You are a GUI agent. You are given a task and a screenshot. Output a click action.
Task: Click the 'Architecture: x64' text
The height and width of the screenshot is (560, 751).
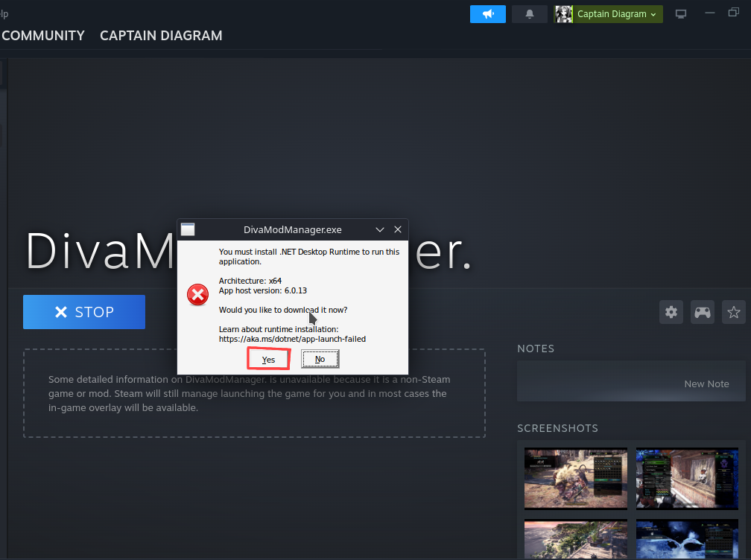250,281
